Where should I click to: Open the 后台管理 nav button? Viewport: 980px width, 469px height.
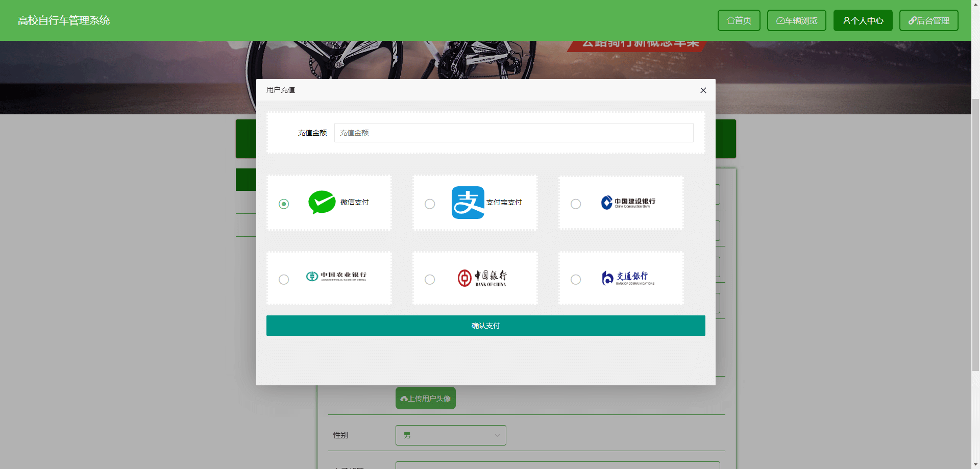[929, 20]
